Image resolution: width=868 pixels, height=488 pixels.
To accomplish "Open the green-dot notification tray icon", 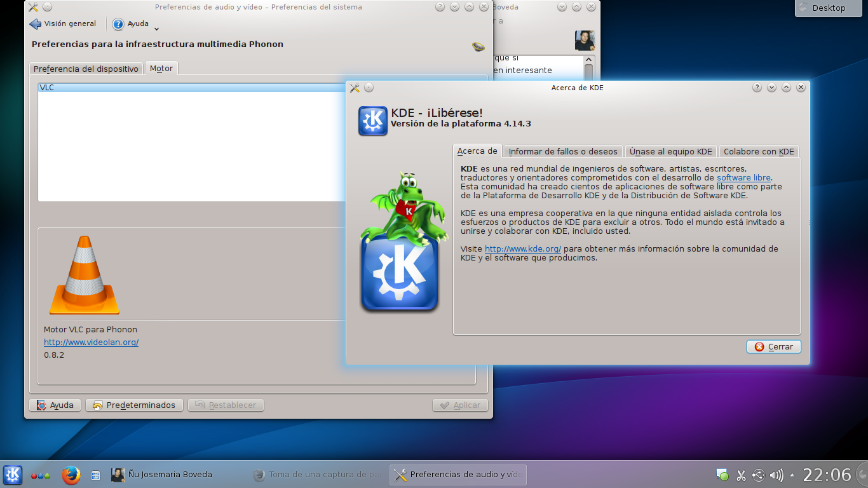I will [722, 475].
